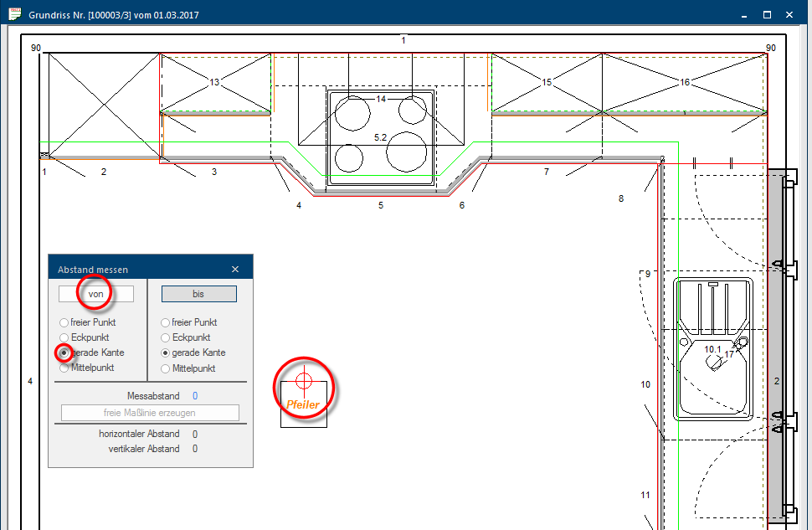Pick "Mittelpunkt" in the von column

64,368
